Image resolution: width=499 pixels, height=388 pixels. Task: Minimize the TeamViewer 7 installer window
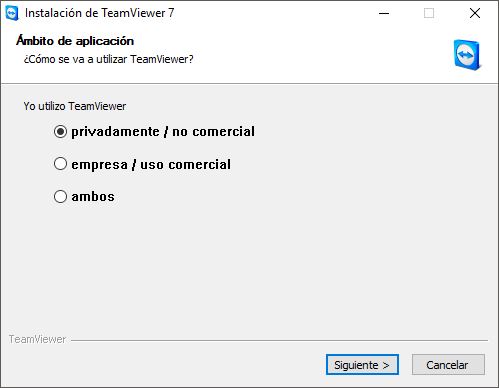point(384,13)
